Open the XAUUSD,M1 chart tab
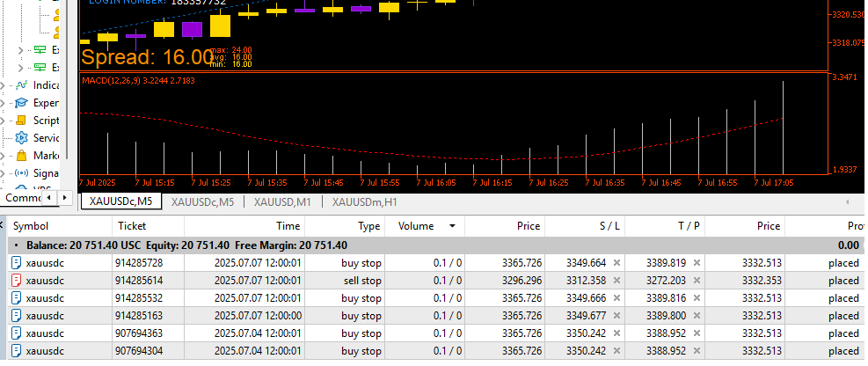 (x=282, y=202)
